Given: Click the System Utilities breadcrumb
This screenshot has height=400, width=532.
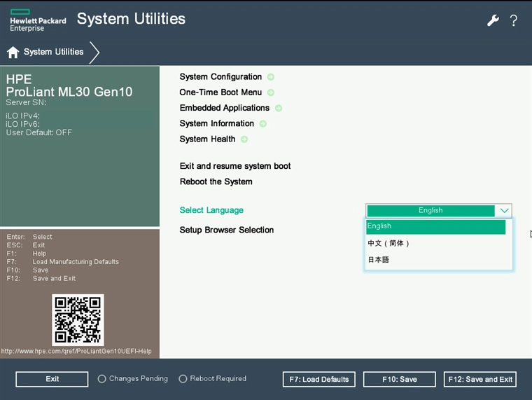Looking at the screenshot, I should 54,52.
